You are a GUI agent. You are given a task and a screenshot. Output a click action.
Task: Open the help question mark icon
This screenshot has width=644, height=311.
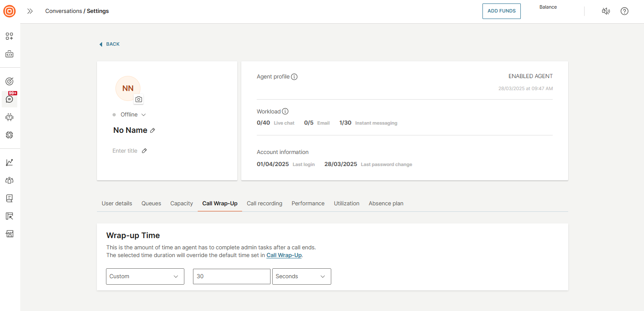(624, 11)
